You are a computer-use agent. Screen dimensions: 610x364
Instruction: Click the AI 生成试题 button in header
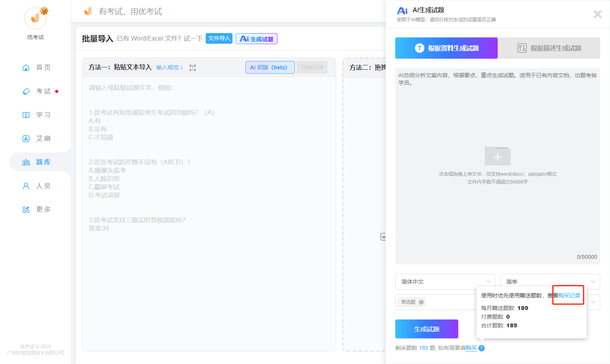coord(257,39)
